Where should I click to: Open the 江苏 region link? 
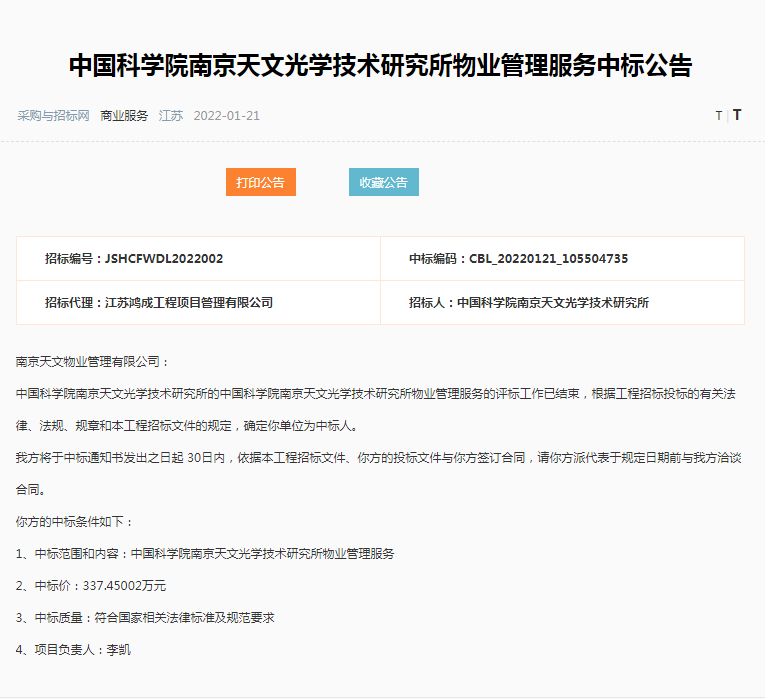click(x=171, y=116)
